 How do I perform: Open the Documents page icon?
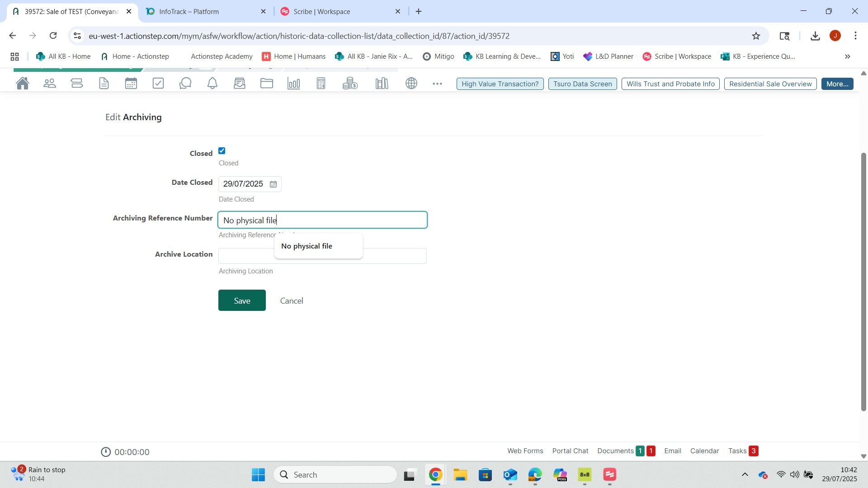click(104, 84)
